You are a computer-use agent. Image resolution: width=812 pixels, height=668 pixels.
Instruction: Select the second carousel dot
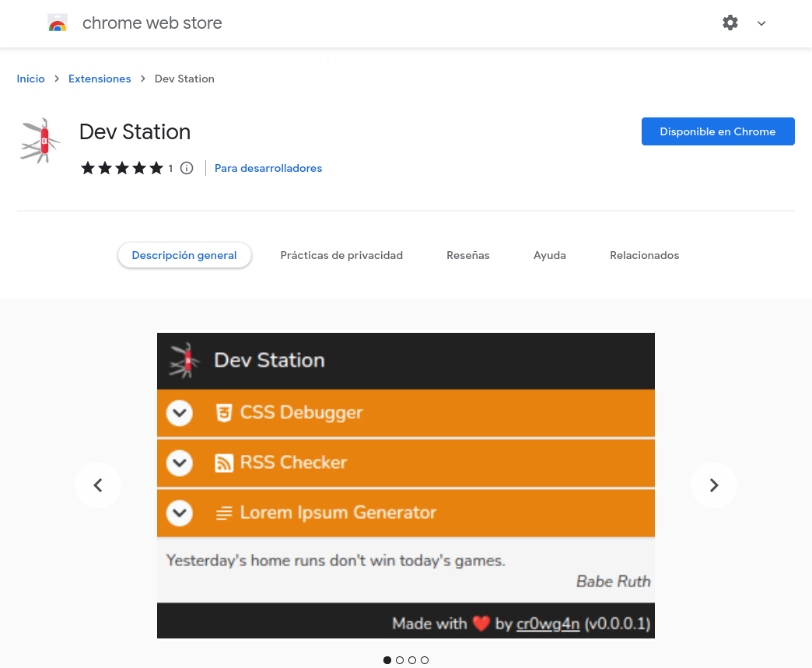point(400,659)
